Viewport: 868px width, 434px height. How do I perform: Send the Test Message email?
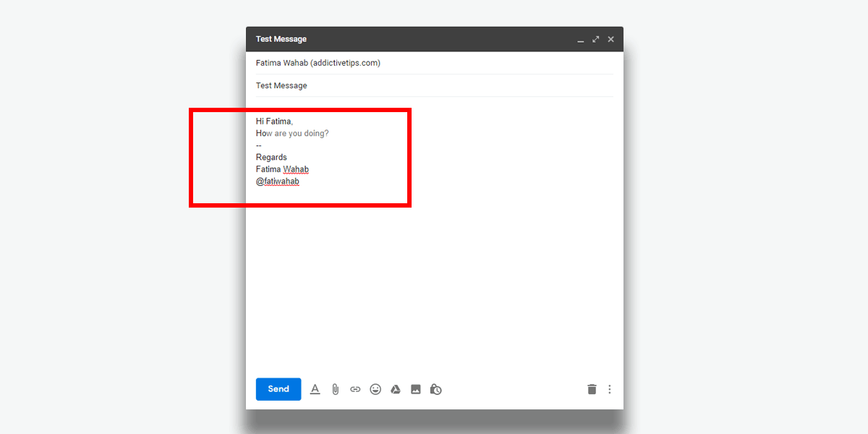point(278,389)
